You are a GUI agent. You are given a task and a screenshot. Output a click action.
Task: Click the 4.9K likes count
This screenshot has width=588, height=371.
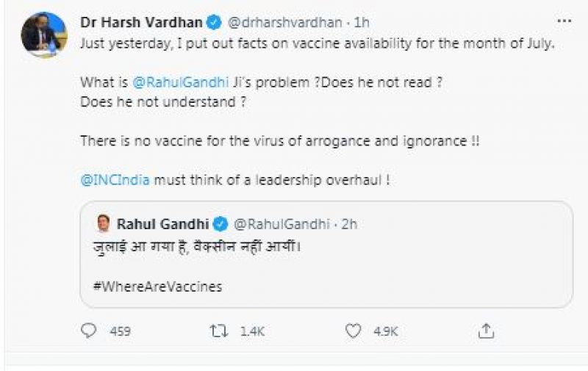click(x=385, y=332)
